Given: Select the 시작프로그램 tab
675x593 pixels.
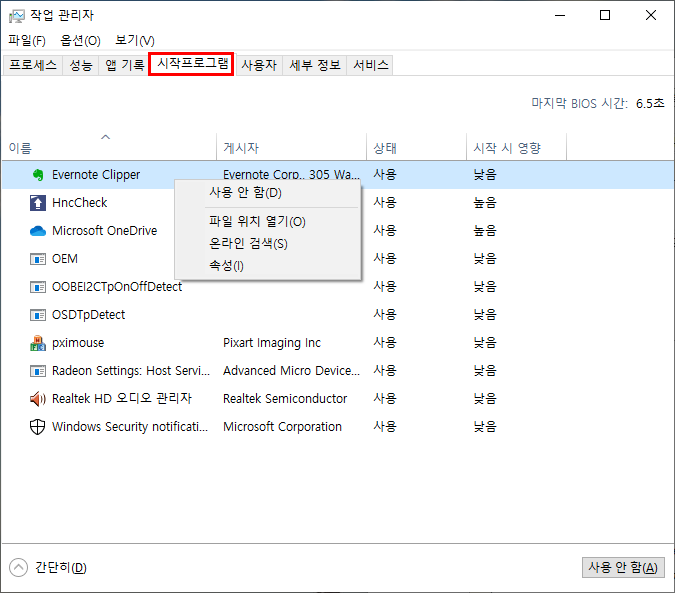Looking at the screenshot, I should pos(192,64).
